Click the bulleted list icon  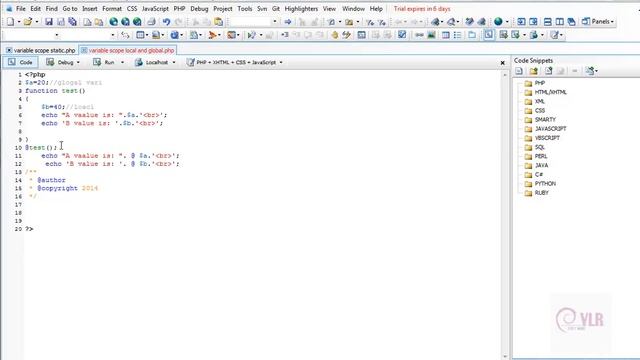pyautogui.click(x=458, y=35)
